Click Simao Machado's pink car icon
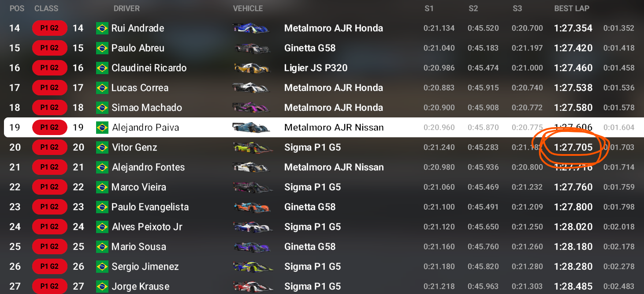The image size is (644, 294). tap(251, 108)
